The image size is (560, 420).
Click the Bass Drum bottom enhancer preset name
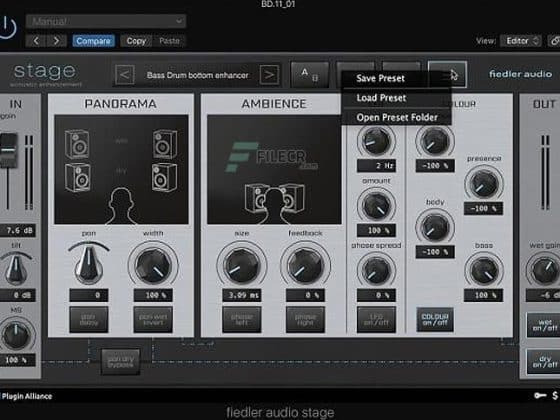pos(198,75)
